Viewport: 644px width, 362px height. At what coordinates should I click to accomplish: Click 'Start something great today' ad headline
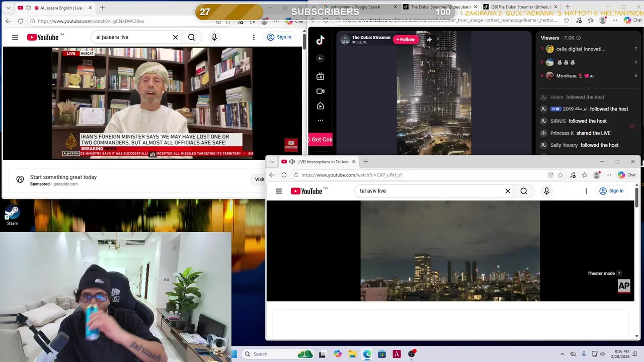click(63, 177)
